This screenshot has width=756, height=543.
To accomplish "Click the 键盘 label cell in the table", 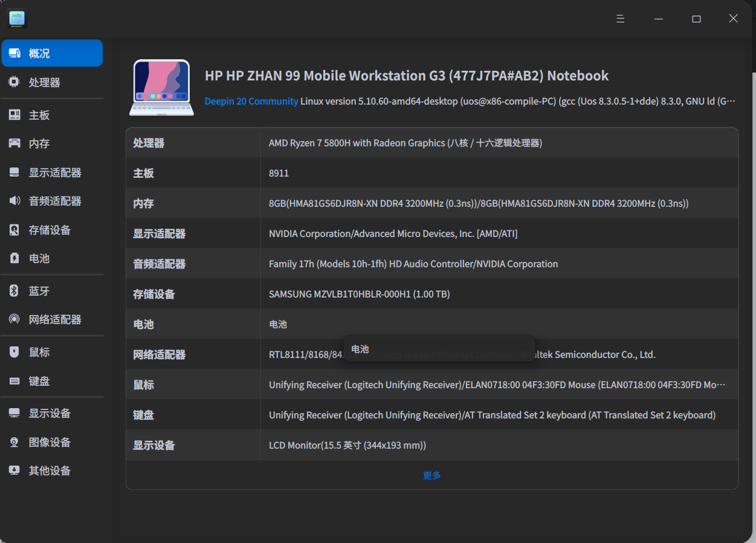I will coord(193,415).
